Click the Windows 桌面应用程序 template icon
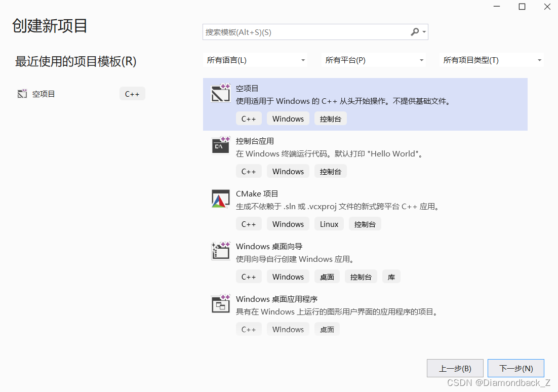 click(221, 304)
